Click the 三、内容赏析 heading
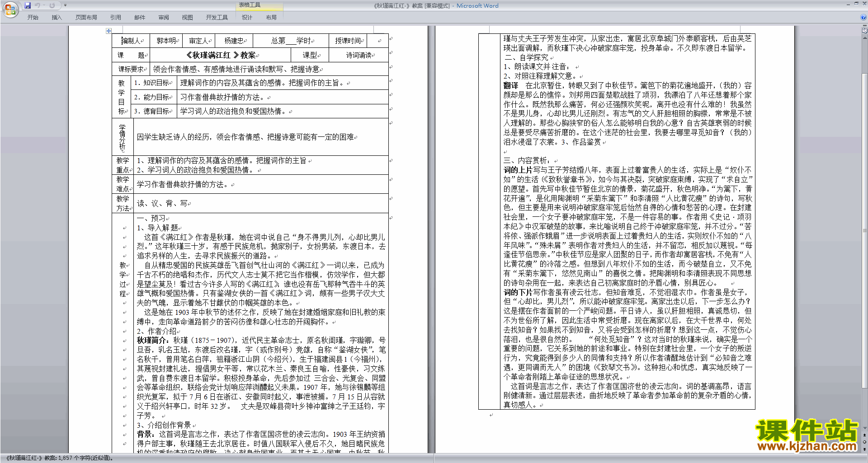 click(527, 161)
